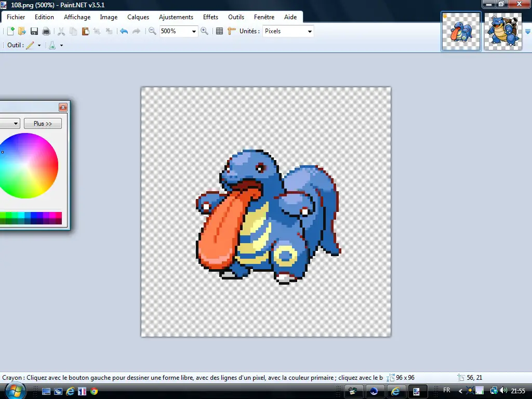
Task: Open the Effets menu
Action: pyautogui.click(x=211, y=17)
